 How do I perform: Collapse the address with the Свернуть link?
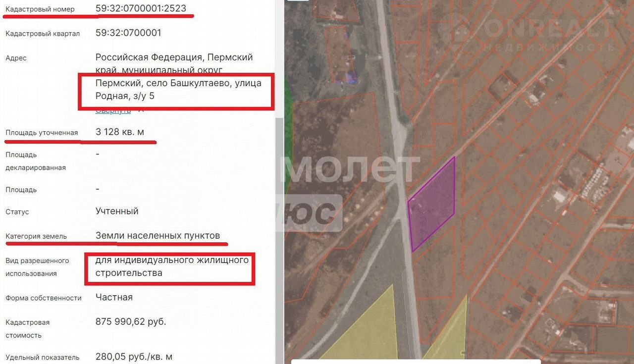(113, 110)
